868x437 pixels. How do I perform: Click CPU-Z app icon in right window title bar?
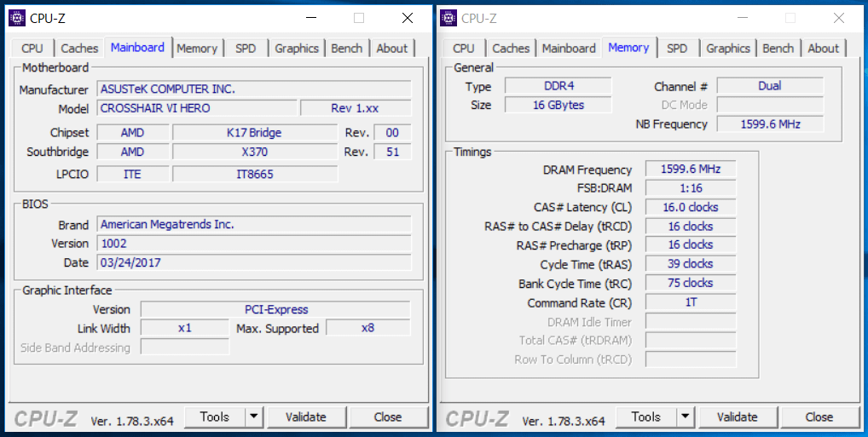(449, 18)
